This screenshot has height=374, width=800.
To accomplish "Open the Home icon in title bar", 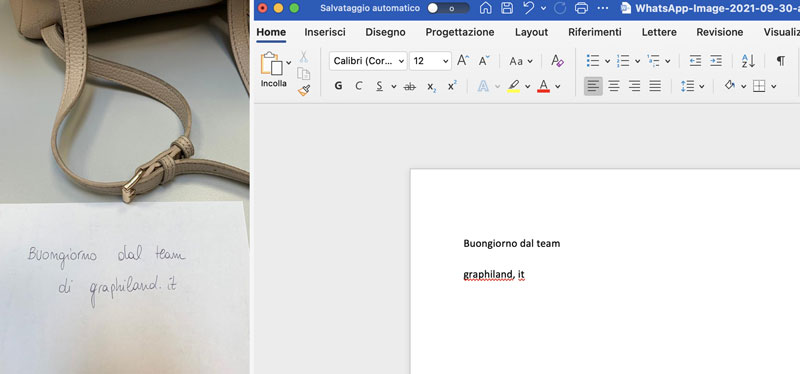I will (x=486, y=8).
